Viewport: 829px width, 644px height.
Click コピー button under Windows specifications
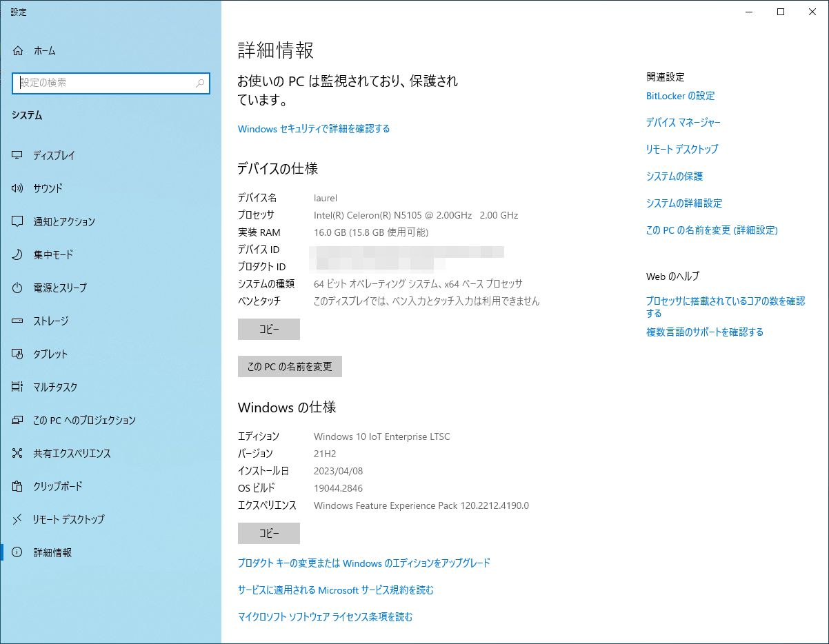(269, 534)
